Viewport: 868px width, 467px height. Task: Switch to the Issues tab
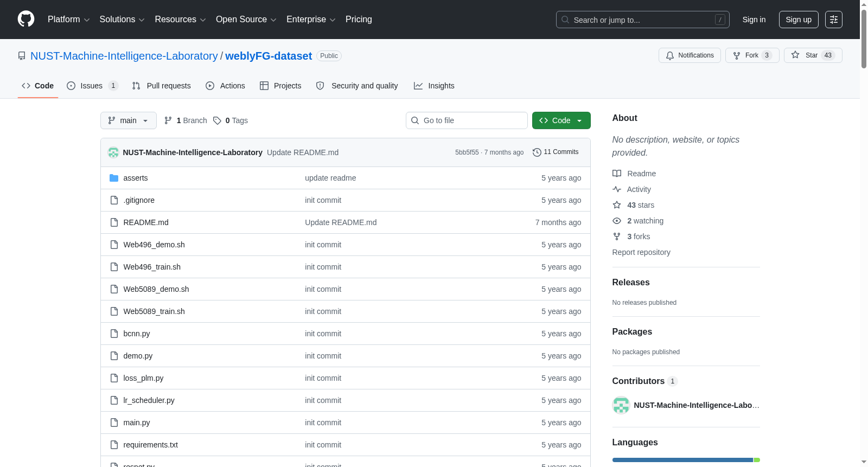click(92, 86)
